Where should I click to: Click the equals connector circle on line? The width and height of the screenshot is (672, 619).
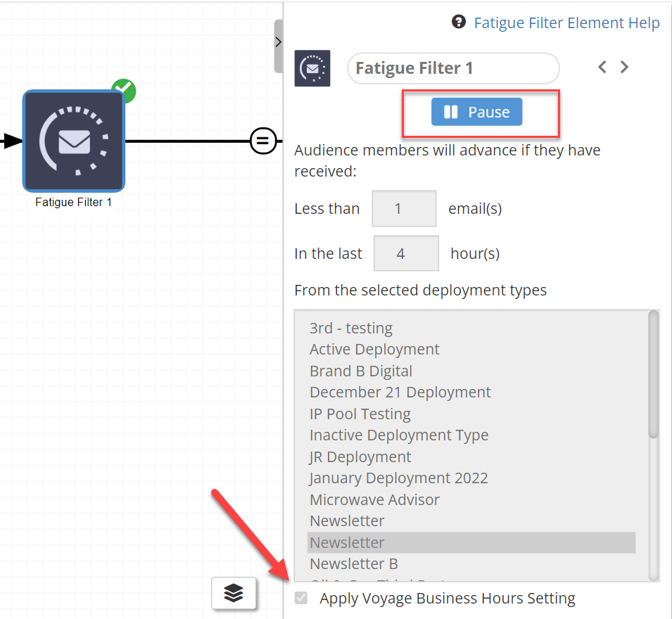click(262, 141)
